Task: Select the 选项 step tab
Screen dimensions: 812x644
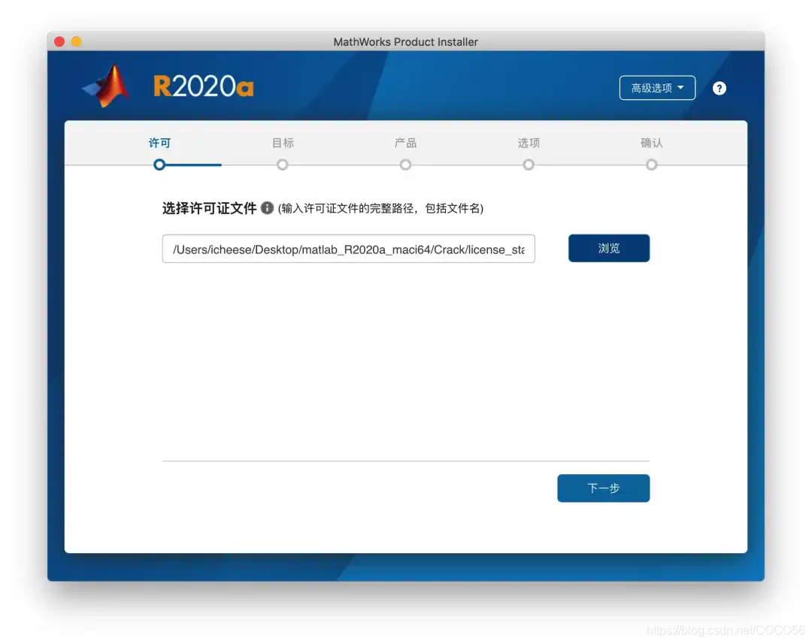Action: pyautogui.click(x=529, y=143)
